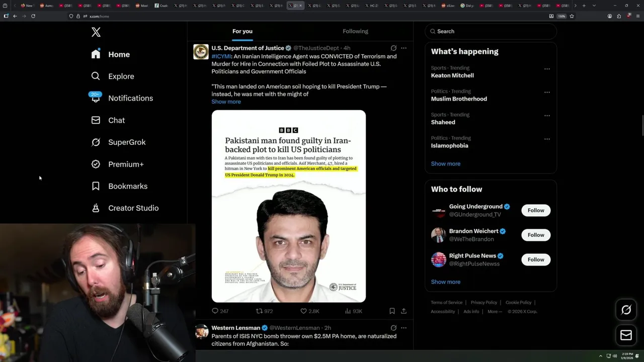644x362 pixels.
Task: Expand the More footer menu
Action: pos(495,312)
